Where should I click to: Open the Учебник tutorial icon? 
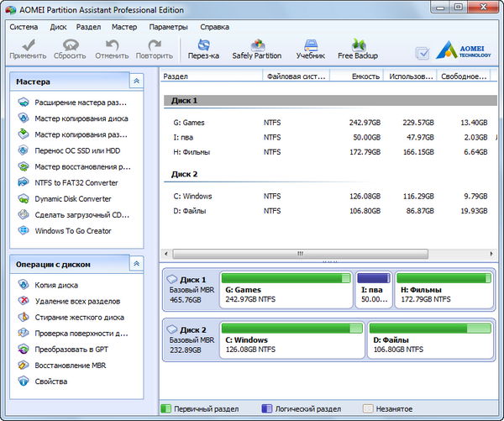[x=310, y=48]
